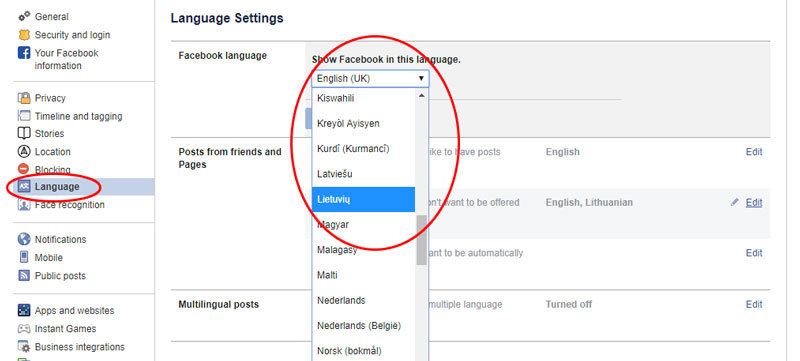Click the Instant Games controller icon

point(24,328)
